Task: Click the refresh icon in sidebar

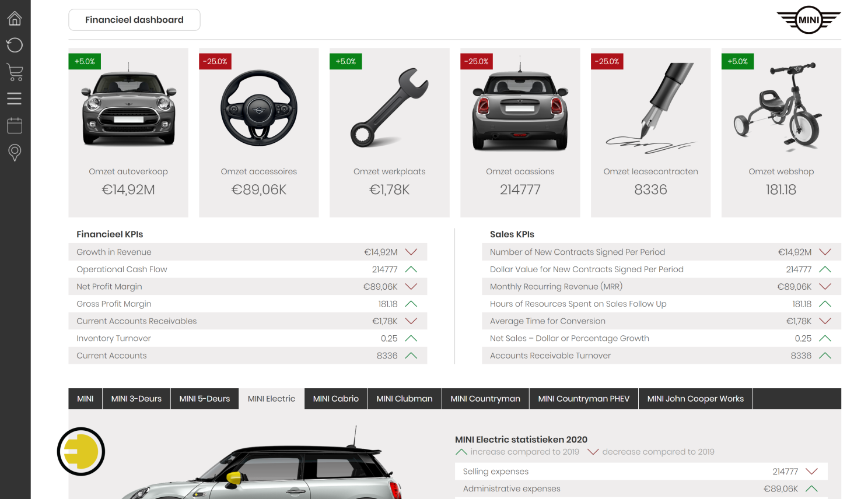Action: coord(15,45)
